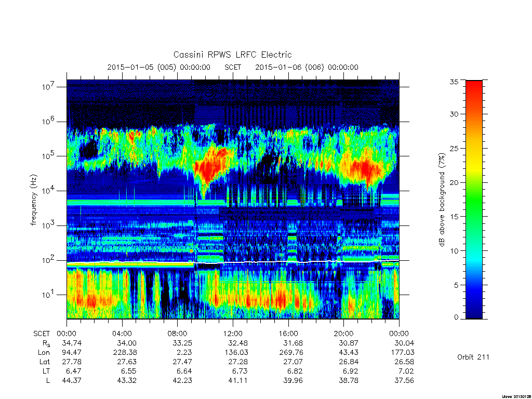Click the title "Cassini RPWS LRFC Electric"
This screenshot has height=399, width=532.
tap(232, 55)
